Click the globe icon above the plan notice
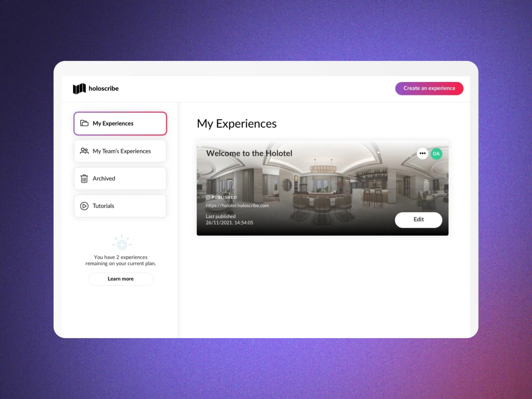532x399 pixels. pos(122,244)
